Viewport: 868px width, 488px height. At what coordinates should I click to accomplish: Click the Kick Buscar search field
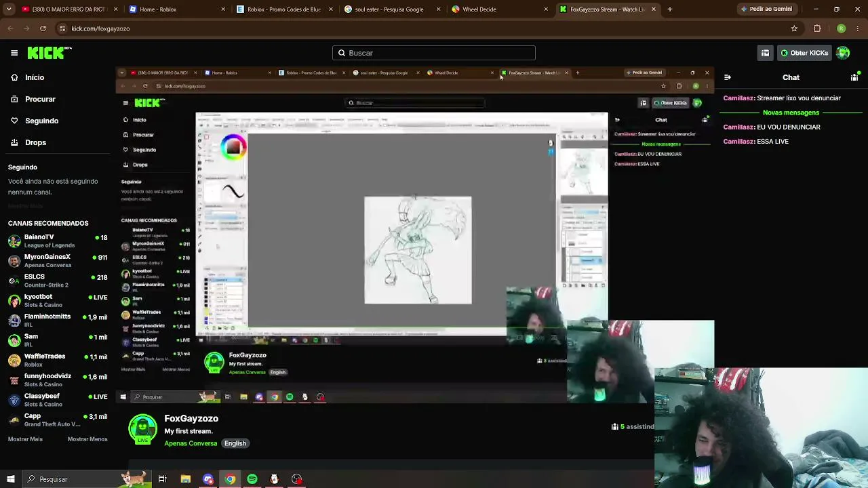point(434,53)
